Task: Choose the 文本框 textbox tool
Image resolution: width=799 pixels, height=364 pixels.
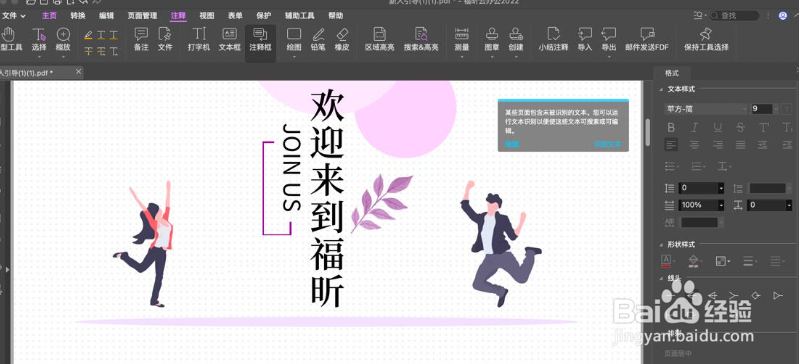Action: coord(229,39)
